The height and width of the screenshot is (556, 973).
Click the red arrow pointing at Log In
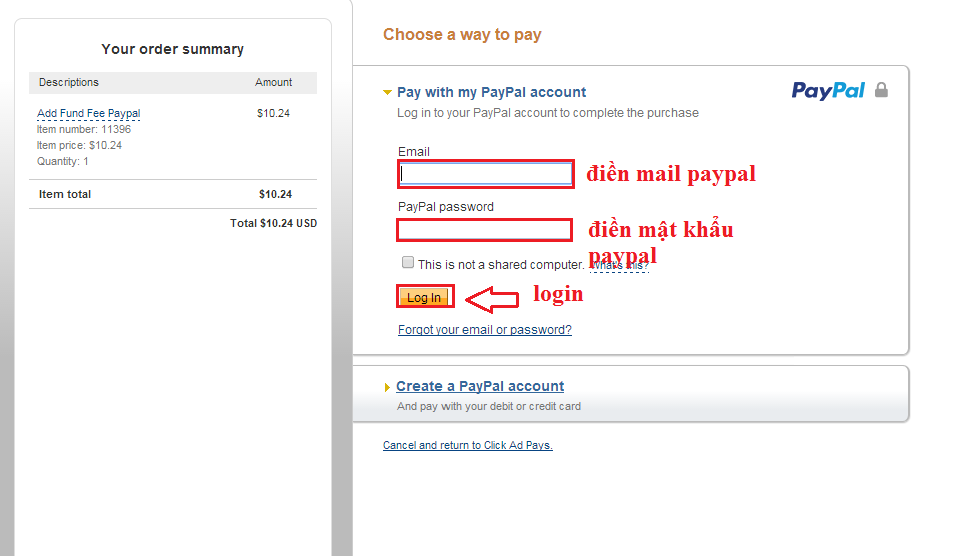point(492,299)
